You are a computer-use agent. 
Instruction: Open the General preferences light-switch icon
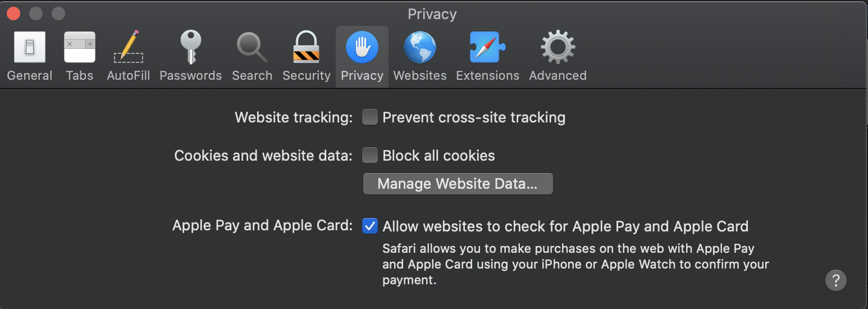point(30,48)
